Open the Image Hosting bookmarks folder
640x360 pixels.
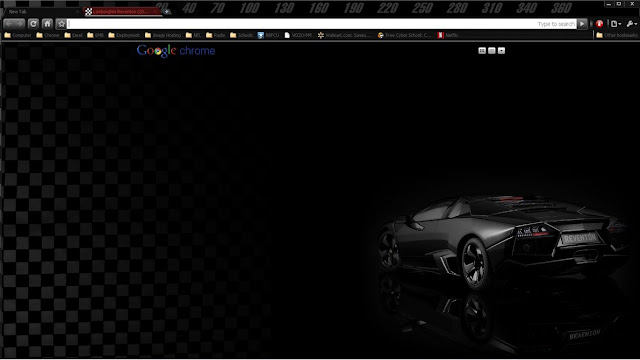pyautogui.click(x=163, y=36)
